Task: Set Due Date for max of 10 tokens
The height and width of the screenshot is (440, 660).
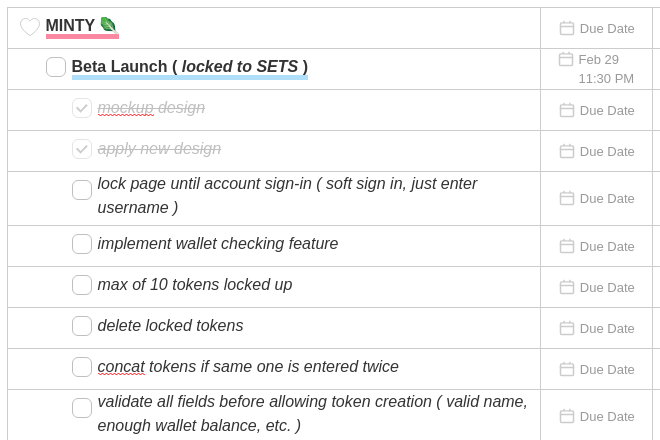Action: pyautogui.click(x=597, y=288)
